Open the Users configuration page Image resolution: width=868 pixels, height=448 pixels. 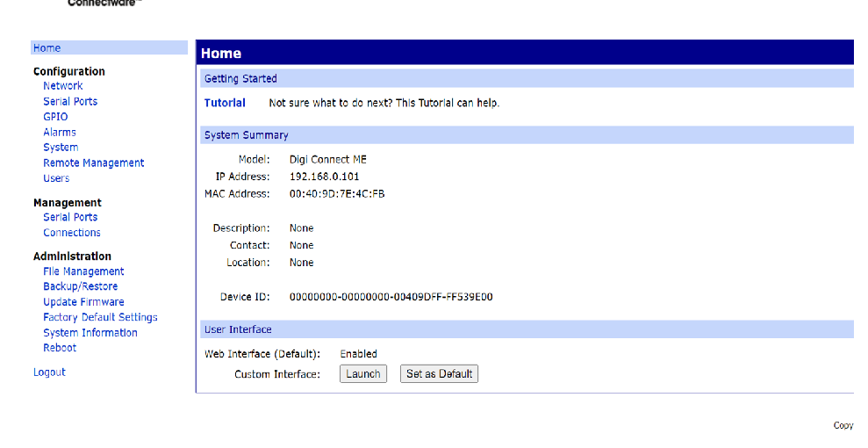point(56,178)
